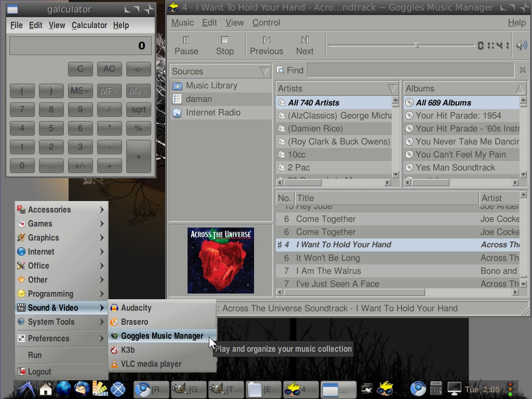Select album Your Hit Parade: 1954
Image resolution: width=532 pixels, height=399 pixels.
461,115
